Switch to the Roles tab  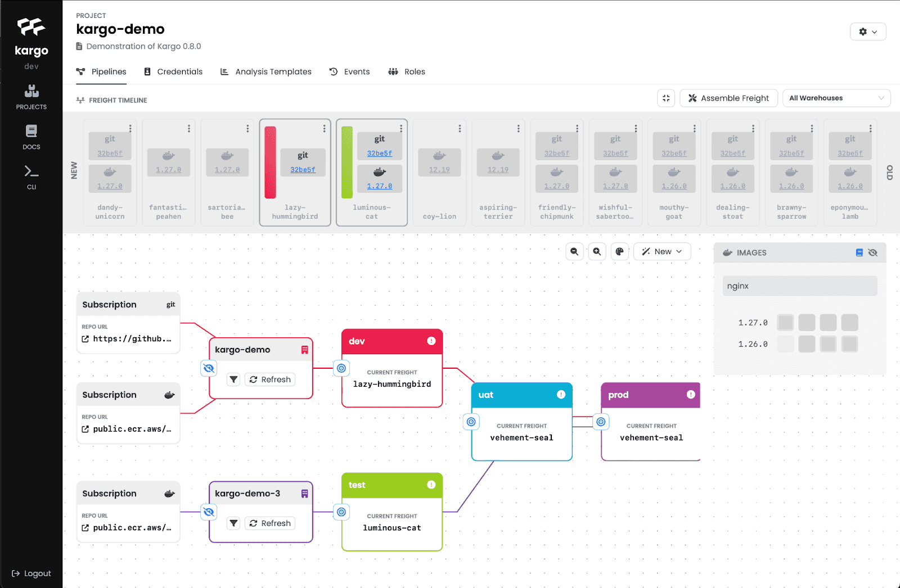pos(407,71)
